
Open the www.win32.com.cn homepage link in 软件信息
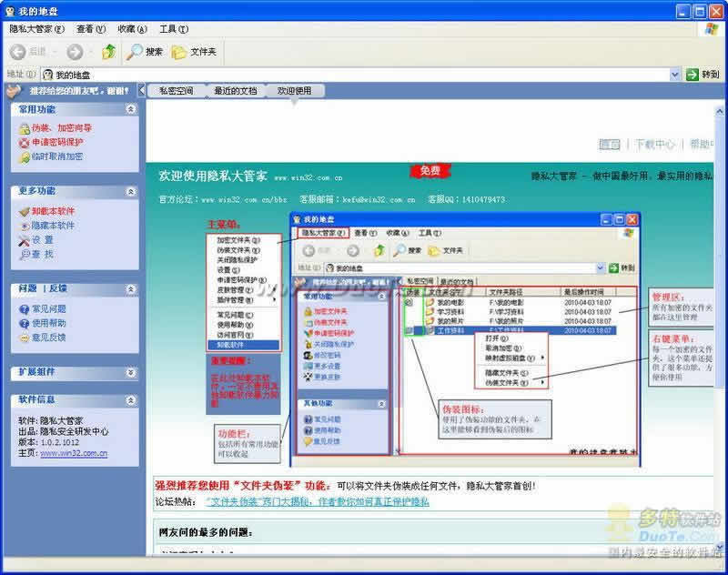[x=74, y=453]
